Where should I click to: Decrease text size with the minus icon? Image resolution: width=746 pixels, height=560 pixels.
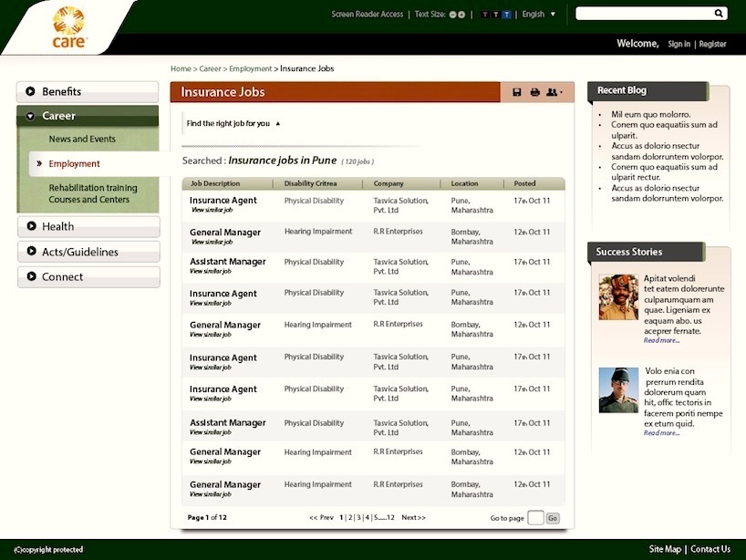[451, 14]
